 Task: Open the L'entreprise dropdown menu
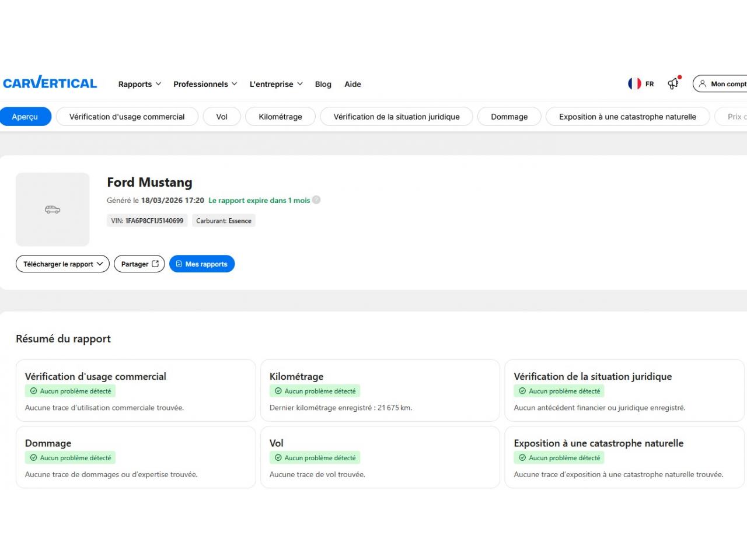(x=276, y=84)
